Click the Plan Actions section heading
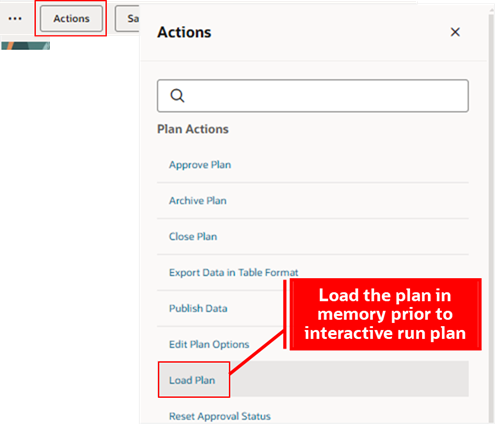Viewport: 495px width, 424px height. click(x=193, y=129)
